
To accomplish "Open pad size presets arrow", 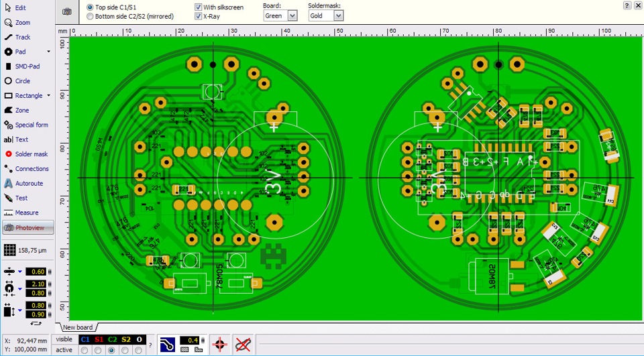I will pos(19,289).
